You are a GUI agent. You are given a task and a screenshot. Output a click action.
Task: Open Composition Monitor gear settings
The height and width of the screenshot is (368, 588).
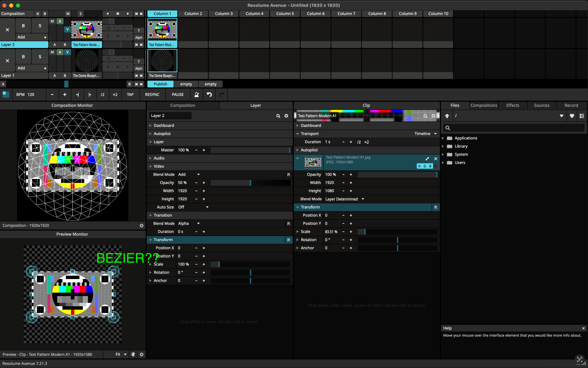(x=141, y=226)
